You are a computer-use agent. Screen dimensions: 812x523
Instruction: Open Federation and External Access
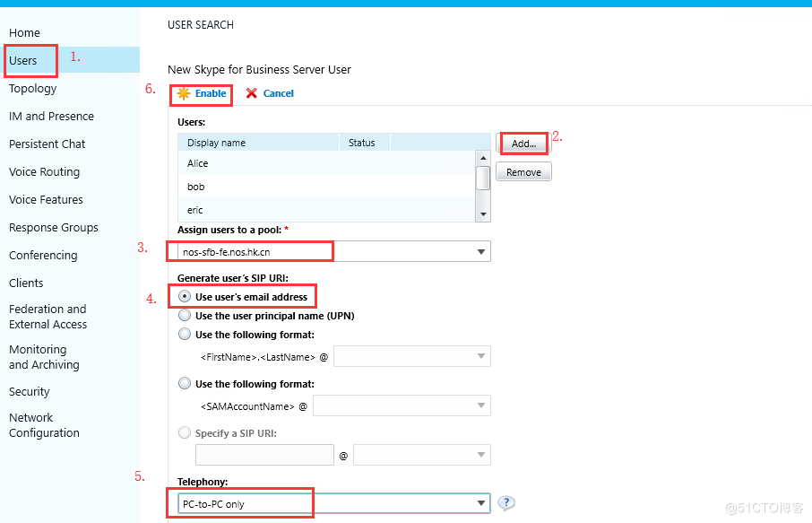tap(48, 317)
